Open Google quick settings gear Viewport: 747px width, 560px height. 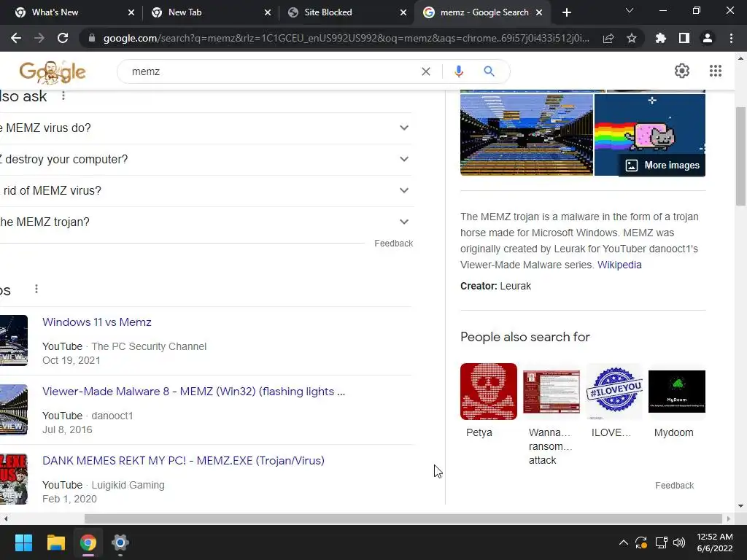pos(682,71)
